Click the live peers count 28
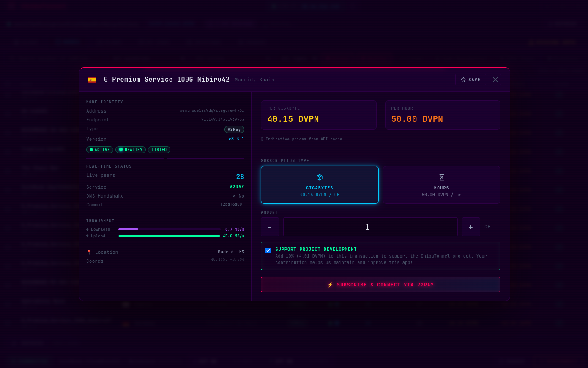Viewport: 588px width, 368px height. click(x=240, y=177)
